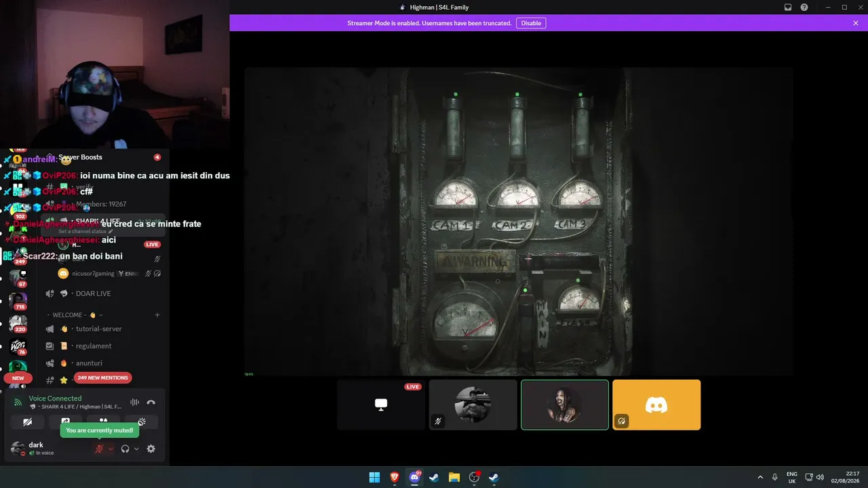Share your screen from voice panel

pos(66,422)
